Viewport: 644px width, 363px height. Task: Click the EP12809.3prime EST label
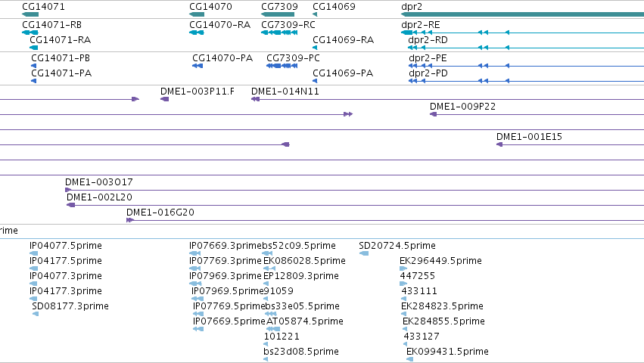point(301,276)
